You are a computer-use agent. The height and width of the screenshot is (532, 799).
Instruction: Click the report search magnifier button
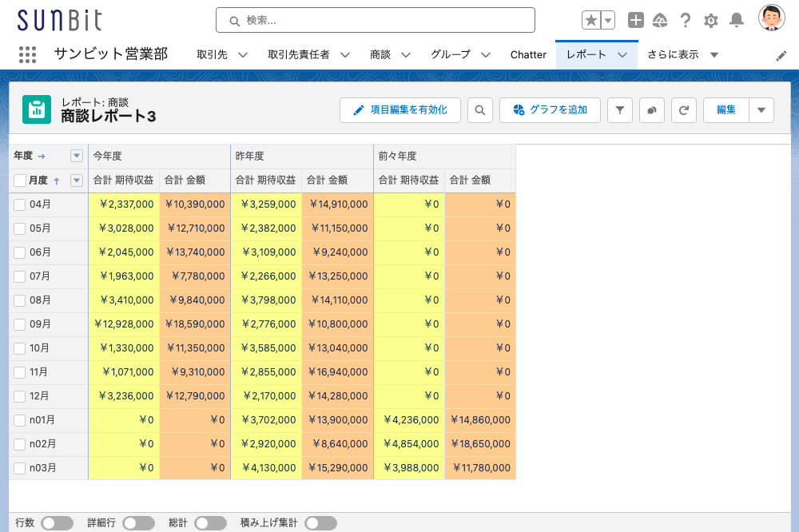point(480,110)
